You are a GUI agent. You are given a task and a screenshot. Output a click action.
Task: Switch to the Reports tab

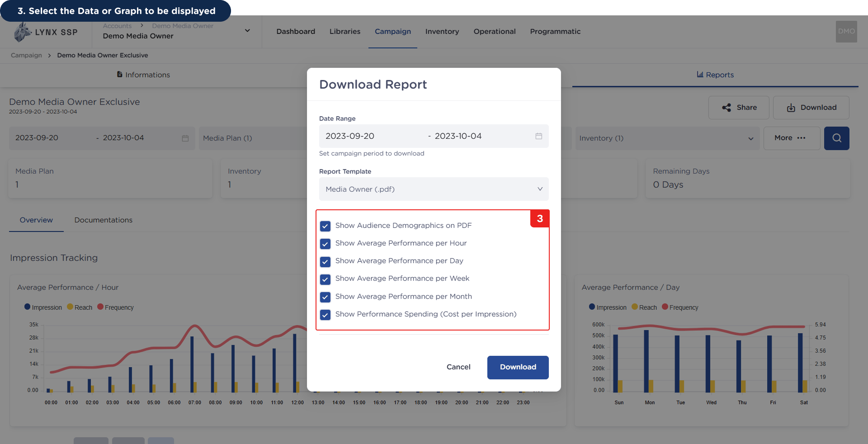click(715, 75)
